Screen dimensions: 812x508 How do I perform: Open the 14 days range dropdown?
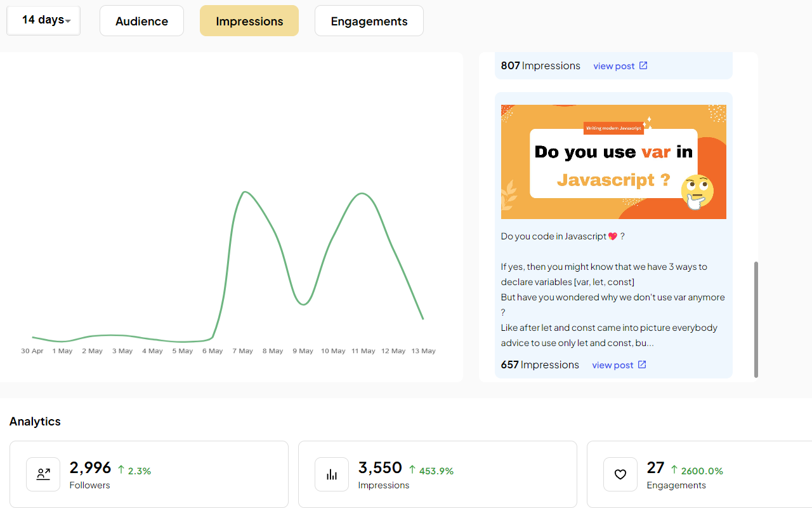43,20
